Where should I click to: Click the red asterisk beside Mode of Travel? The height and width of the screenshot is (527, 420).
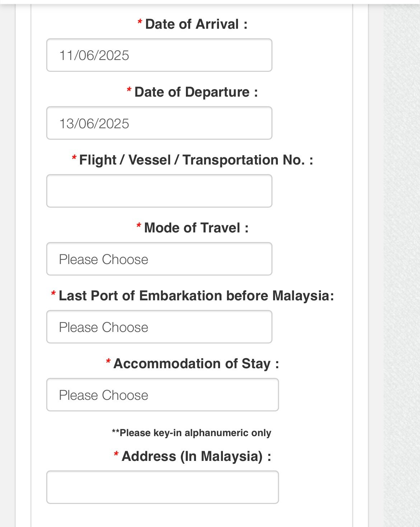tap(139, 226)
